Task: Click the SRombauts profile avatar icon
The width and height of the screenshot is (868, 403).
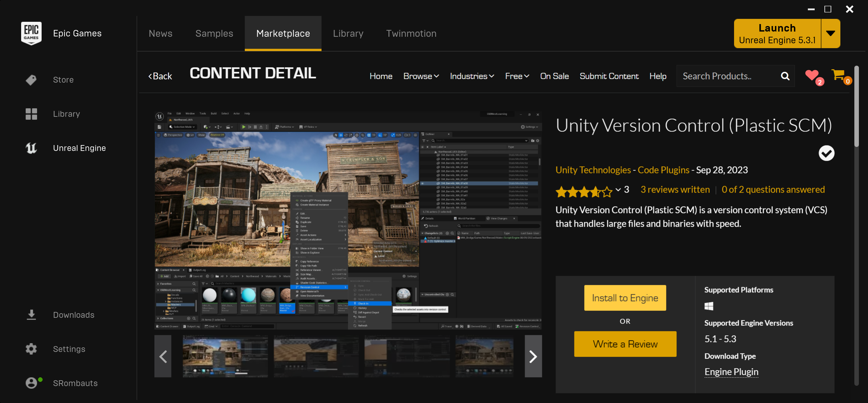Action: pyautogui.click(x=31, y=383)
